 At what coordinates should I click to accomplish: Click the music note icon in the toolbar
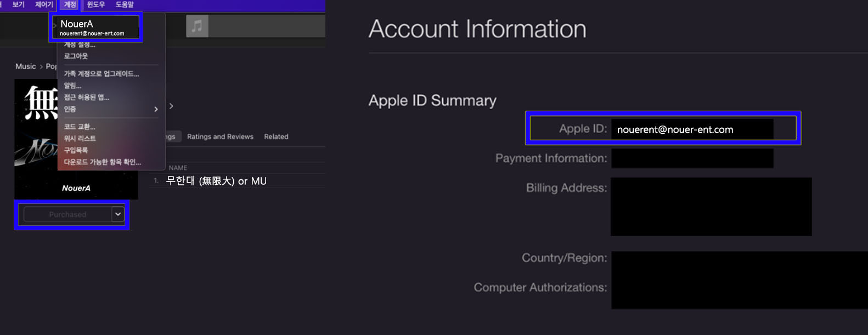click(197, 26)
